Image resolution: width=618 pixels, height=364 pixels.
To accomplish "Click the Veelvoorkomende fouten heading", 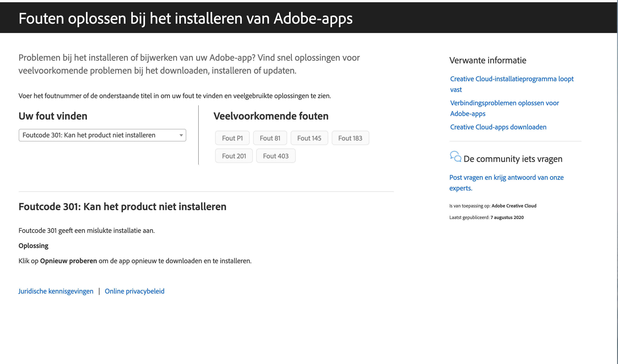I will pos(271,116).
